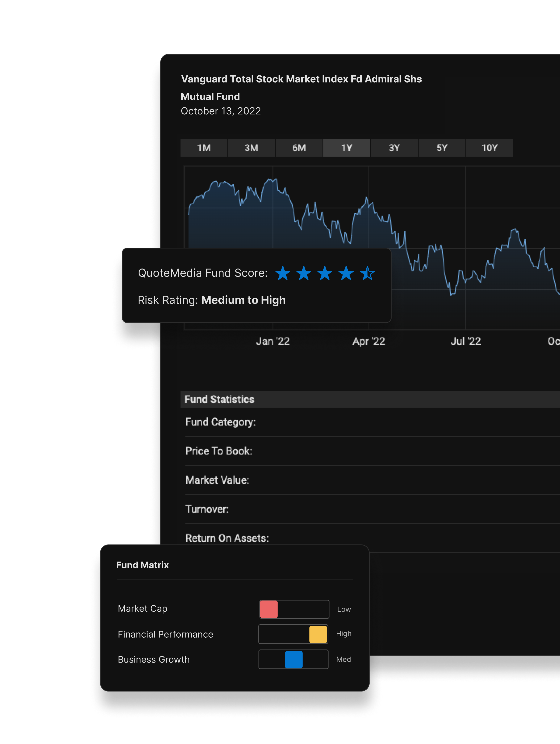The image size is (560, 744).
Task: Click the first star in the QuoteMedia Fund Score
Action: [x=283, y=273]
